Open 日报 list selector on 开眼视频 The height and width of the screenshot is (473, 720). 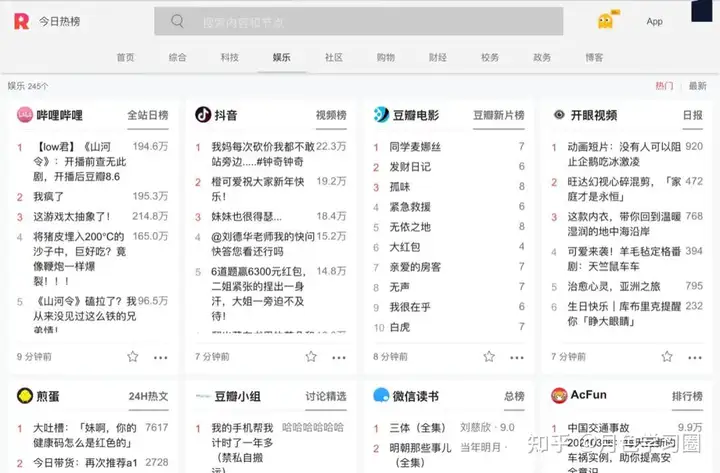tap(692, 115)
